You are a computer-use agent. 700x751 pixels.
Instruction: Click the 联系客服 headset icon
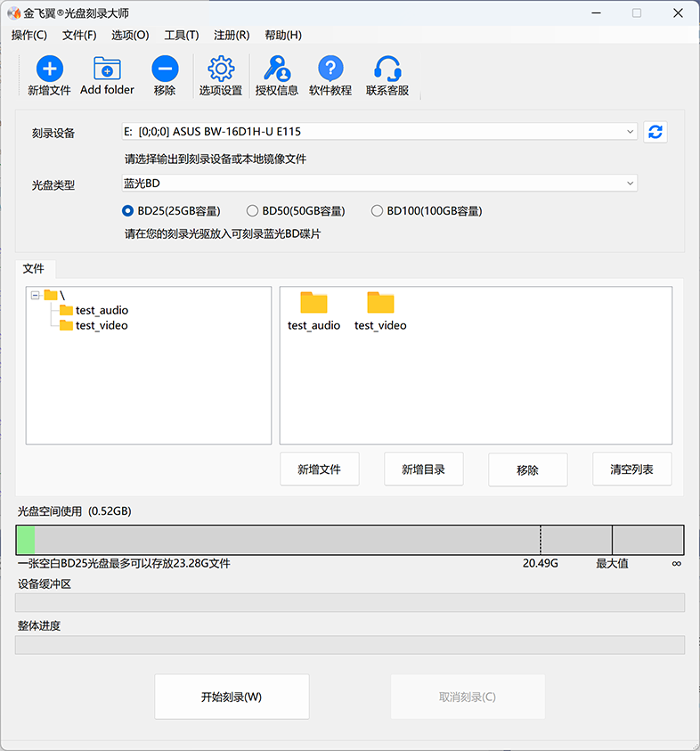(387, 69)
